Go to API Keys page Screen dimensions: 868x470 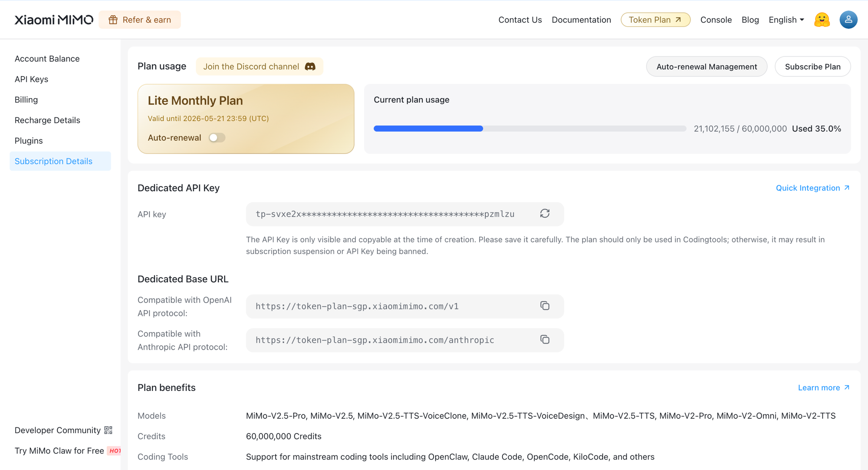point(31,79)
